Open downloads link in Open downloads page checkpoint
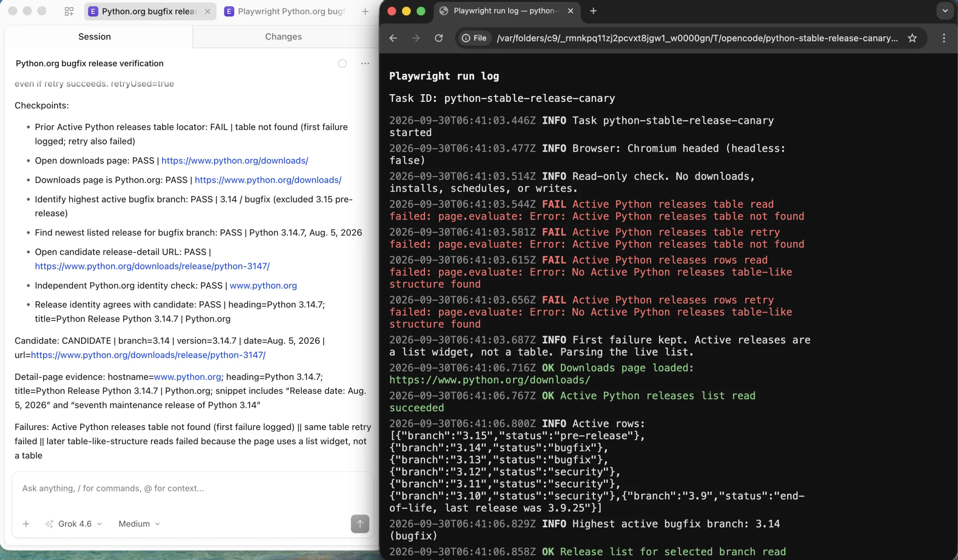This screenshot has width=958, height=560. 235,160
